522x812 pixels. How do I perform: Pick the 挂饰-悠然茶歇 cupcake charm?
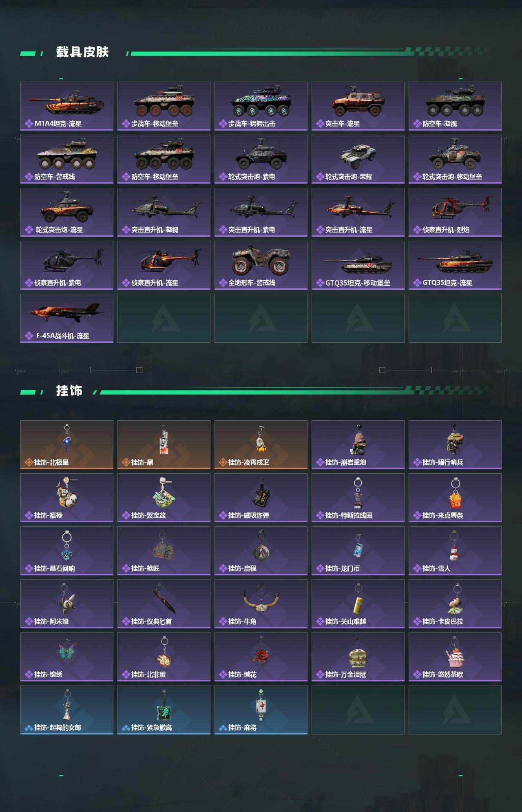(455, 657)
